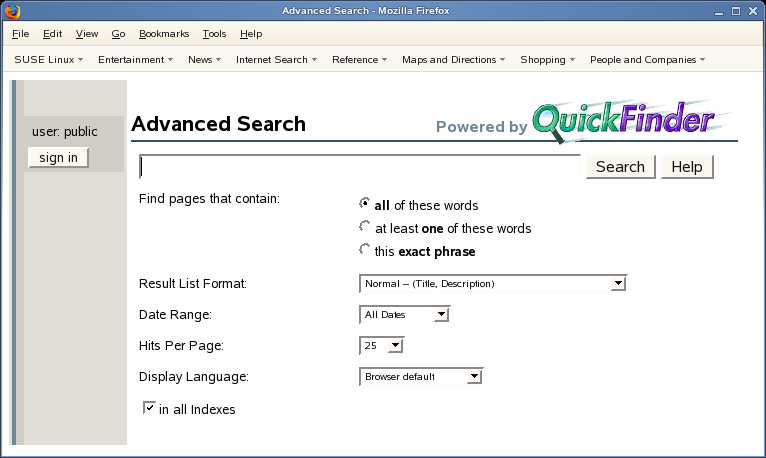Expand the Entertainment bookmarks folder
The image size is (766, 458).
pos(135,60)
